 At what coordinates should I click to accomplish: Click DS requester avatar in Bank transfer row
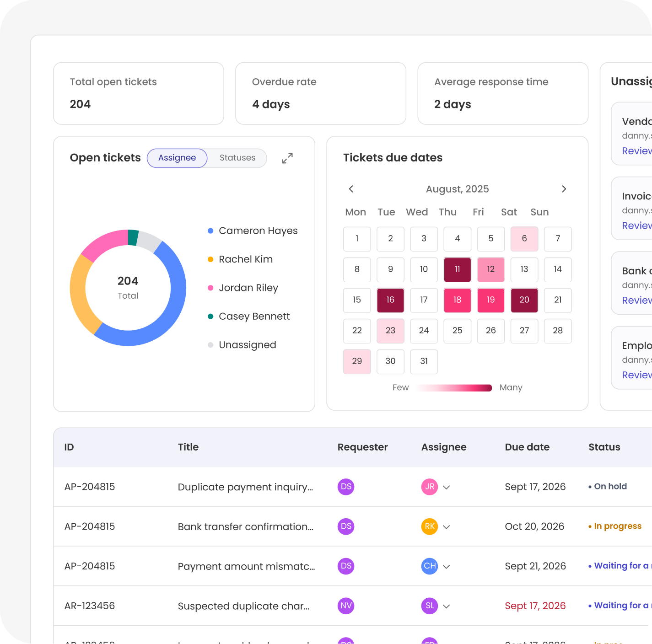[346, 526]
